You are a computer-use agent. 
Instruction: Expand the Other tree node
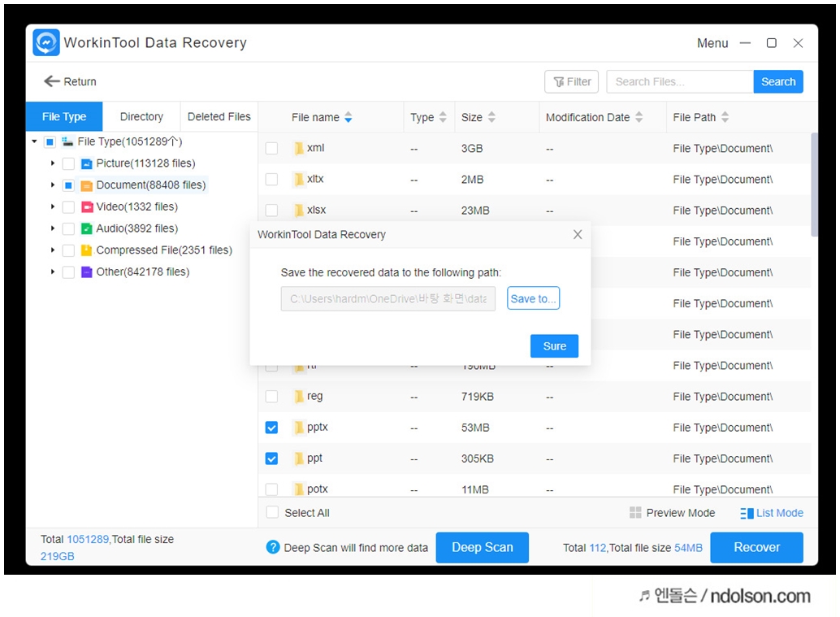click(x=53, y=272)
